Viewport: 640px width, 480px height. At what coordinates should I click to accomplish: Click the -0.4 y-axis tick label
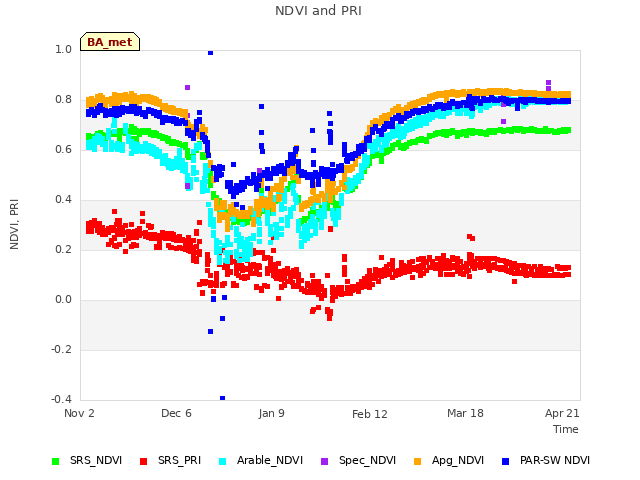(x=61, y=399)
